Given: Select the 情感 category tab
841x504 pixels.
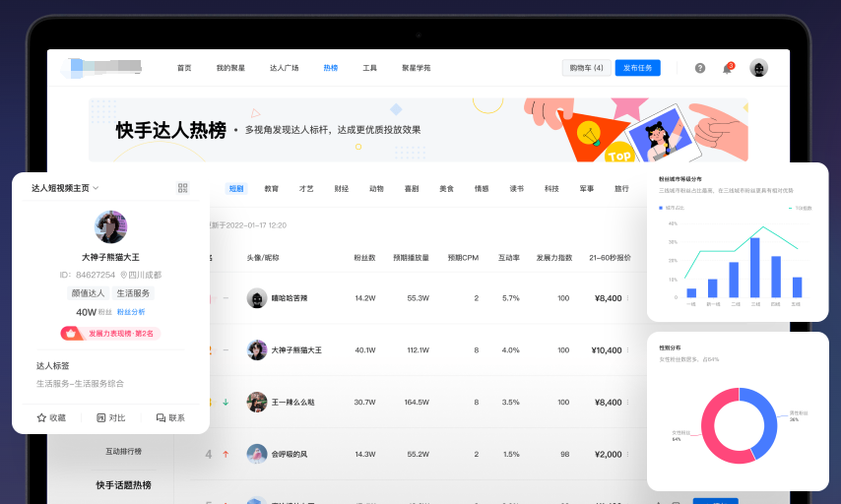Looking at the screenshot, I should pyautogui.click(x=482, y=189).
